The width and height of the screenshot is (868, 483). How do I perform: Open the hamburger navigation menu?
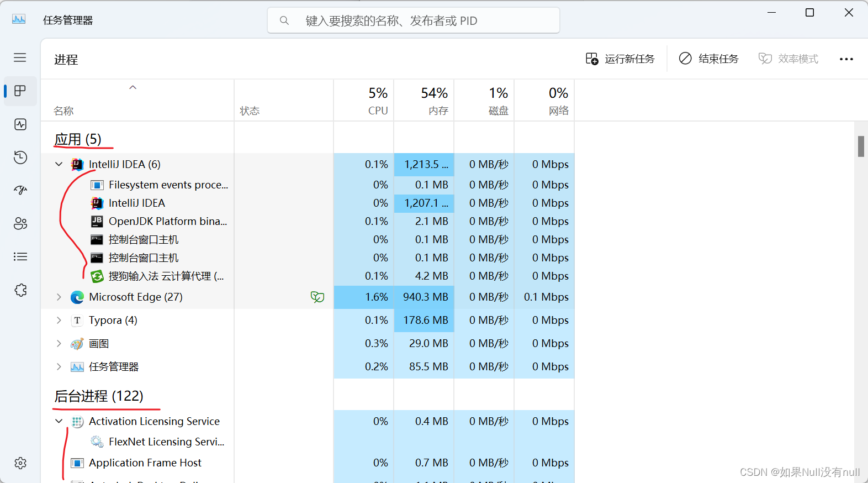point(20,57)
